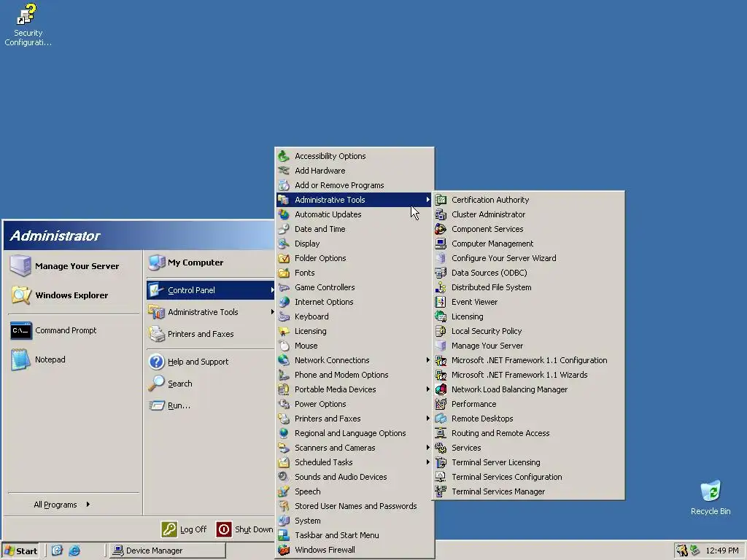Image resolution: width=747 pixels, height=560 pixels.
Task: Open the Distributed File System icon
Action: pos(441,287)
